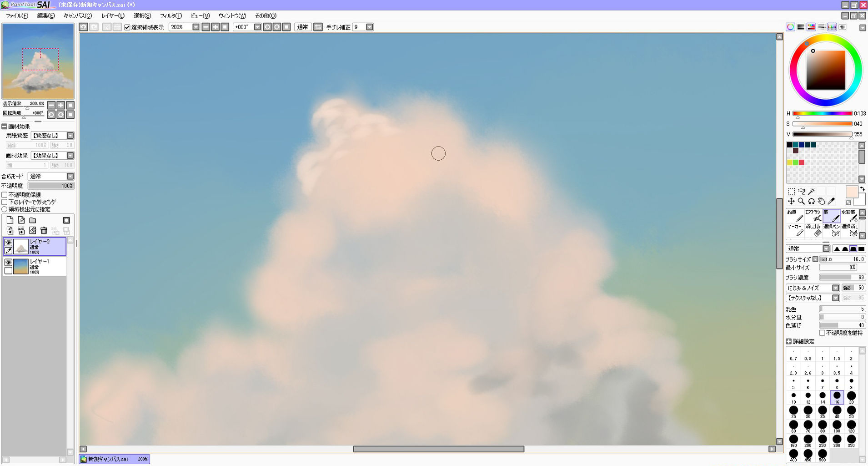Toggle the 選択領域表示 checkbox

pos(127,27)
